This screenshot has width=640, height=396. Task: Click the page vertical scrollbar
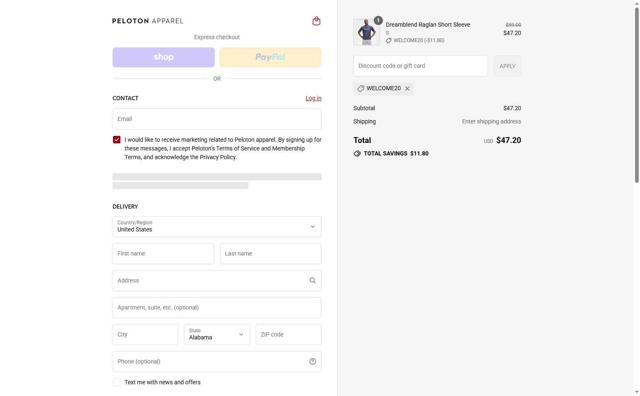636,96
